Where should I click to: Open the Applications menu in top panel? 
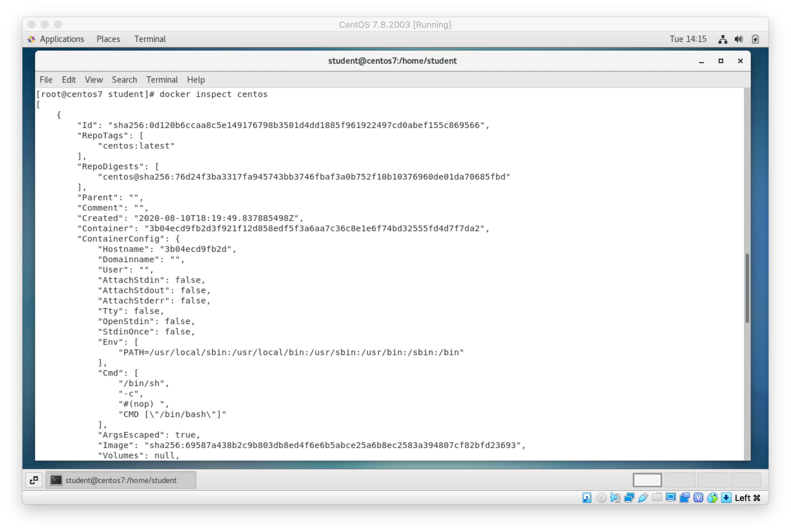pos(61,39)
